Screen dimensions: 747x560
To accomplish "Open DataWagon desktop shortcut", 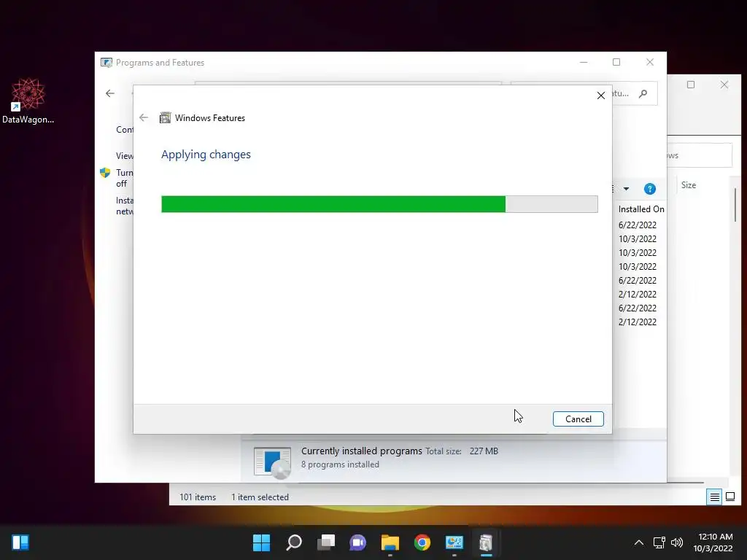I will click(28, 101).
